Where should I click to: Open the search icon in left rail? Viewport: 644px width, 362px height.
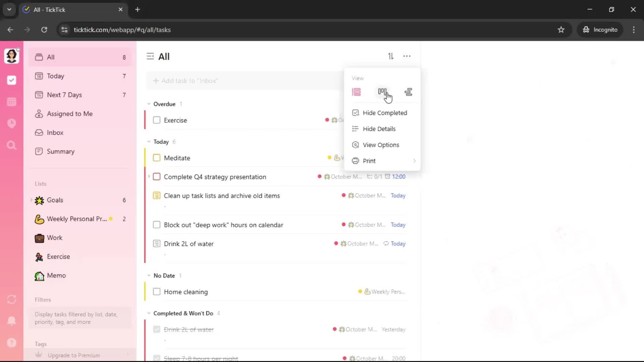12,145
